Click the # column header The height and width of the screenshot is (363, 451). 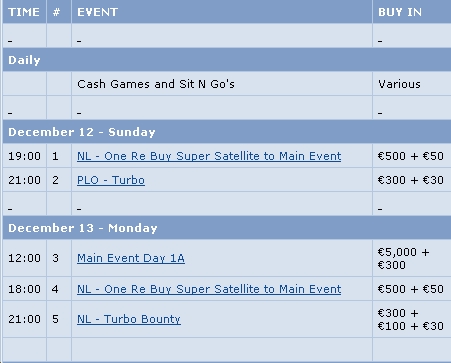click(x=59, y=12)
